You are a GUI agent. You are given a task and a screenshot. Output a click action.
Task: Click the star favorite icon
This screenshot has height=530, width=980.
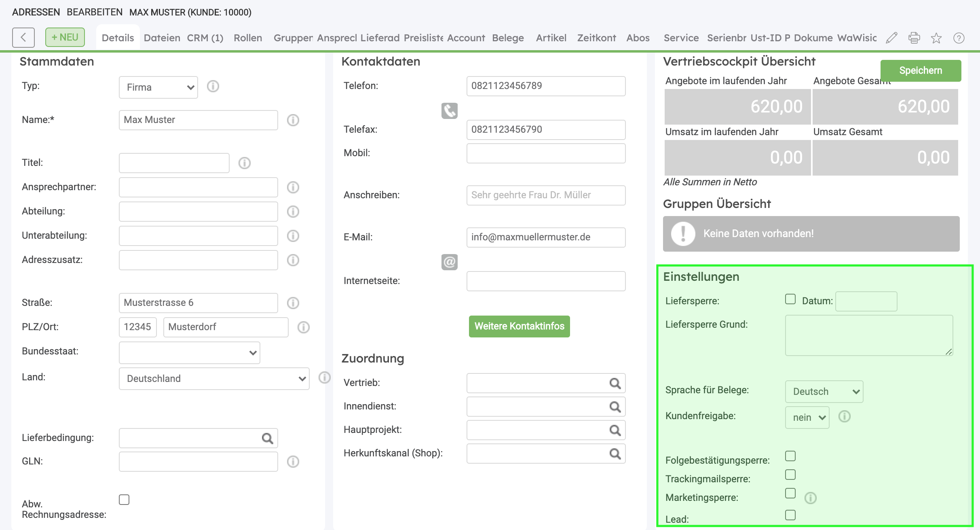point(936,38)
